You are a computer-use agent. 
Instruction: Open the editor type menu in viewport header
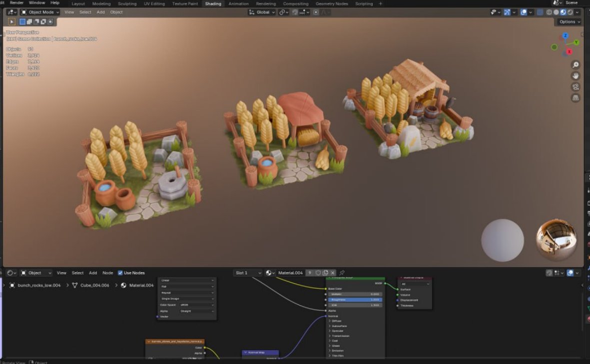(11, 12)
